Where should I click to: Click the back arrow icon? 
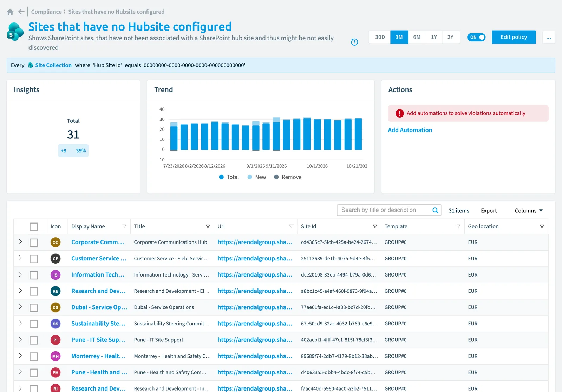(x=21, y=12)
